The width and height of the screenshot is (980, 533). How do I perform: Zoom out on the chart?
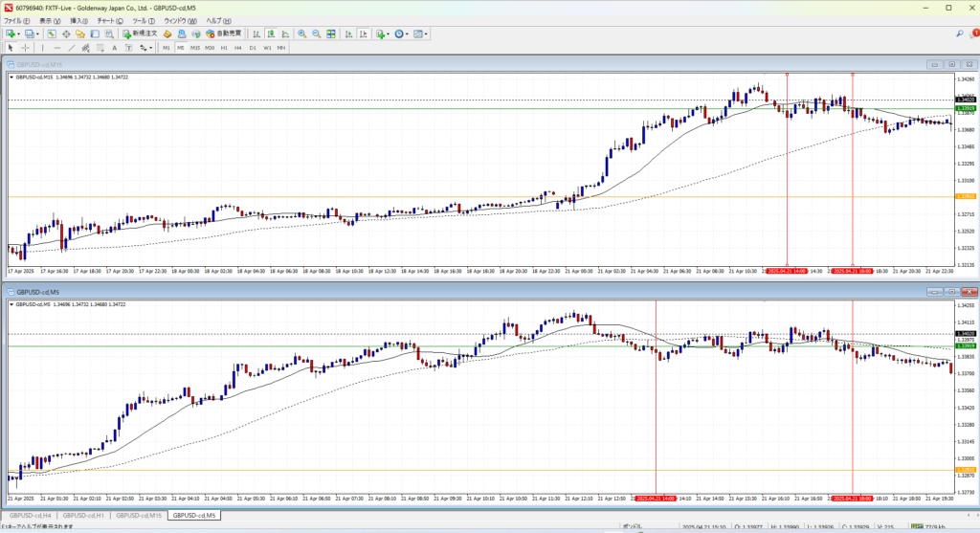pos(316,33)
